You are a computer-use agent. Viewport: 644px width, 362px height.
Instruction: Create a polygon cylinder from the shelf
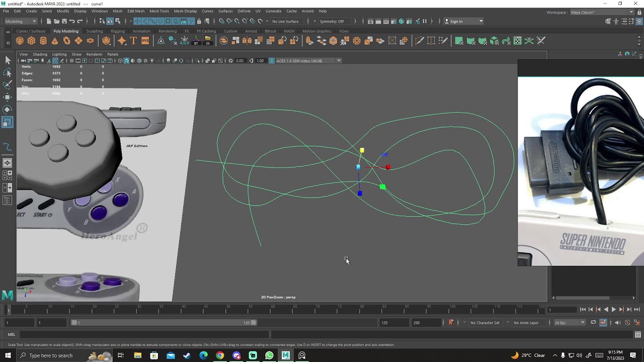(43, 41)
